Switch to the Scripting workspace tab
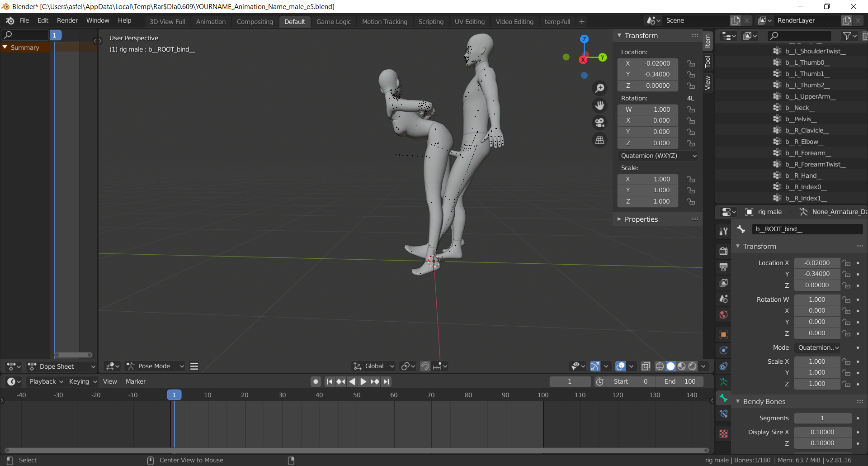This screenshot has height=466, width=868. coord(431,22)
